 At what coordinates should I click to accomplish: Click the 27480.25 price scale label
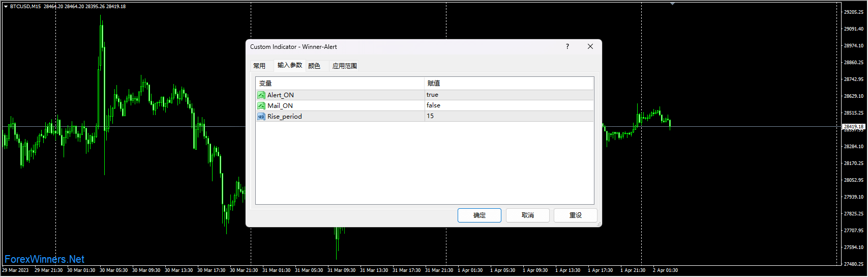(854, 264)
